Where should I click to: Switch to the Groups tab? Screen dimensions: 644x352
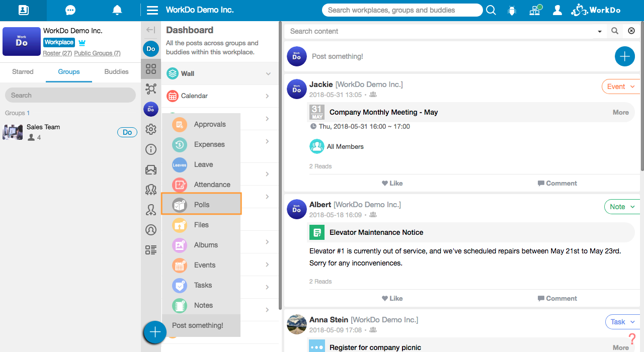click(x=69, y=72)
